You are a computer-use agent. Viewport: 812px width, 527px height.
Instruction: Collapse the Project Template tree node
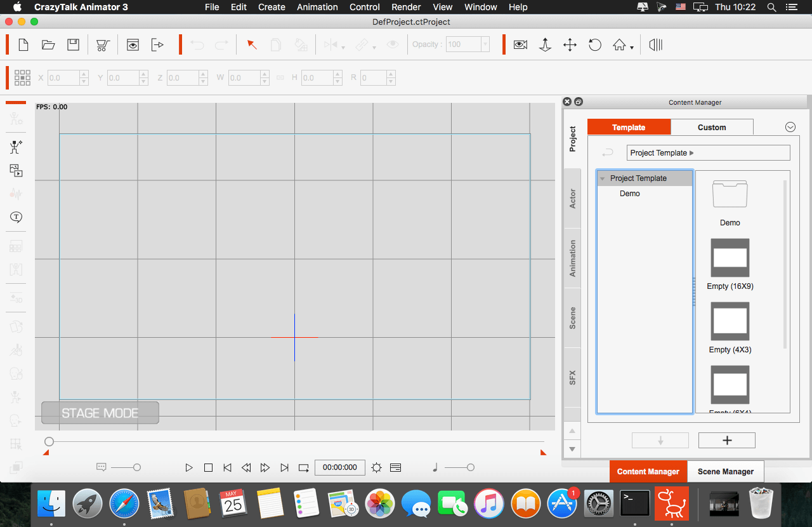[x=602, y=178]
